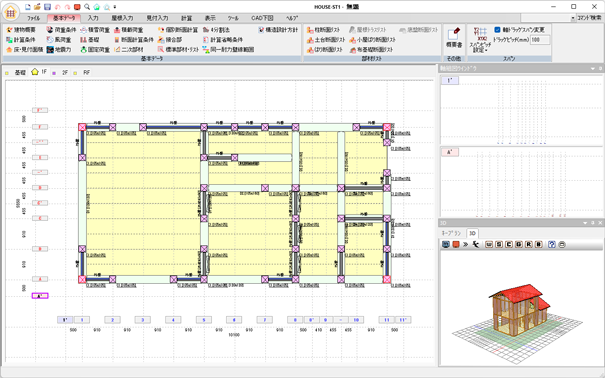Switch to the 入力 ribbon tab
Image resolution: width=605 pixels, height=378 pixels.
pos(93,18)
